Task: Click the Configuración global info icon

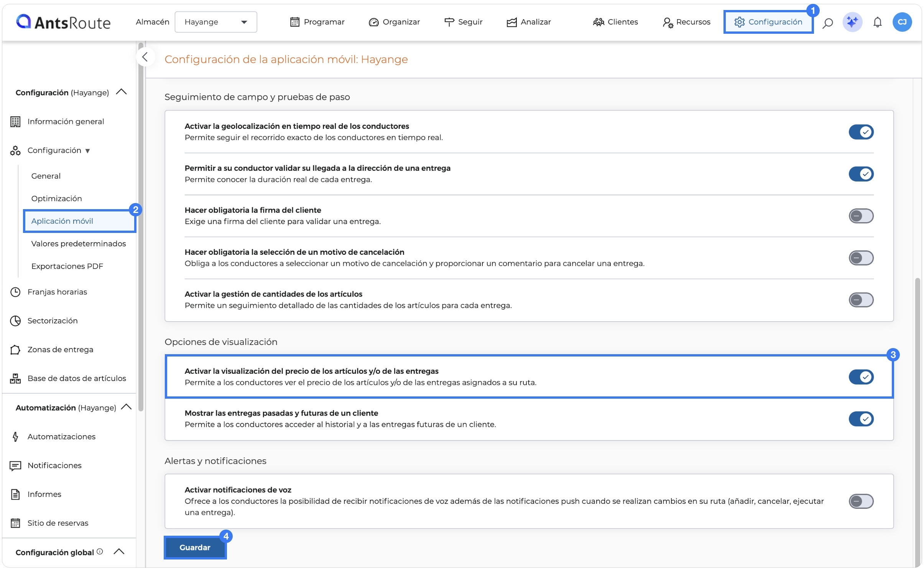Action: 100,551
